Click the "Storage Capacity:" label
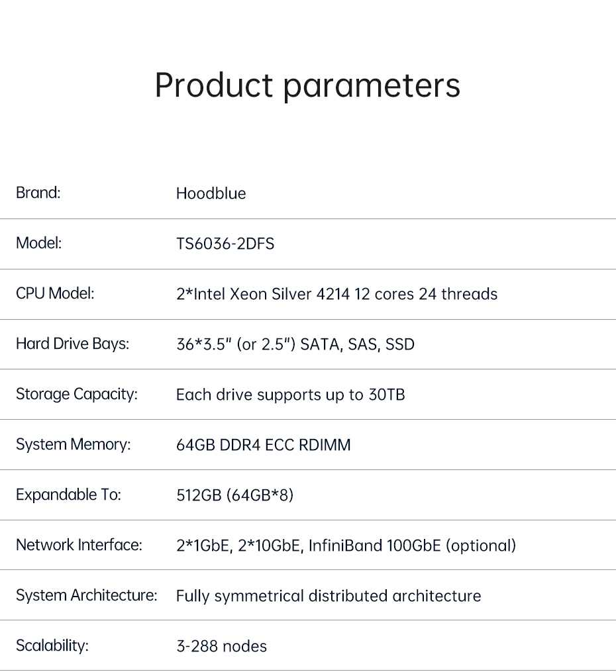The image size is (616, 672). [76, 394]
